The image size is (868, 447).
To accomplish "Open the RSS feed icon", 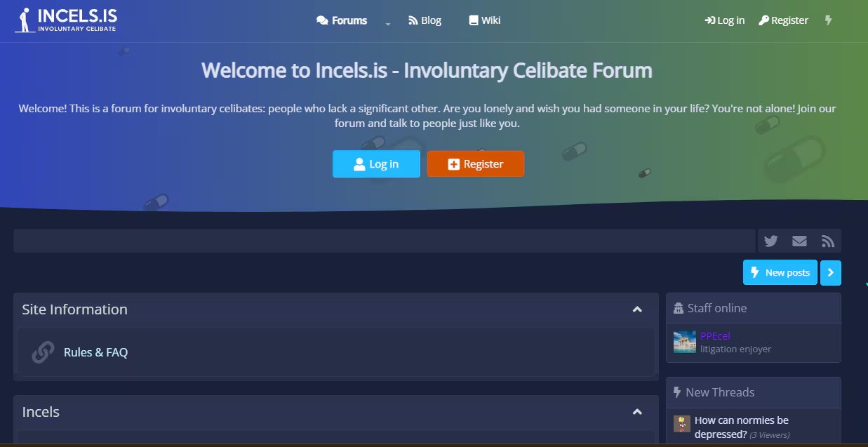I will pyautogui.click(x=828, y=241).
